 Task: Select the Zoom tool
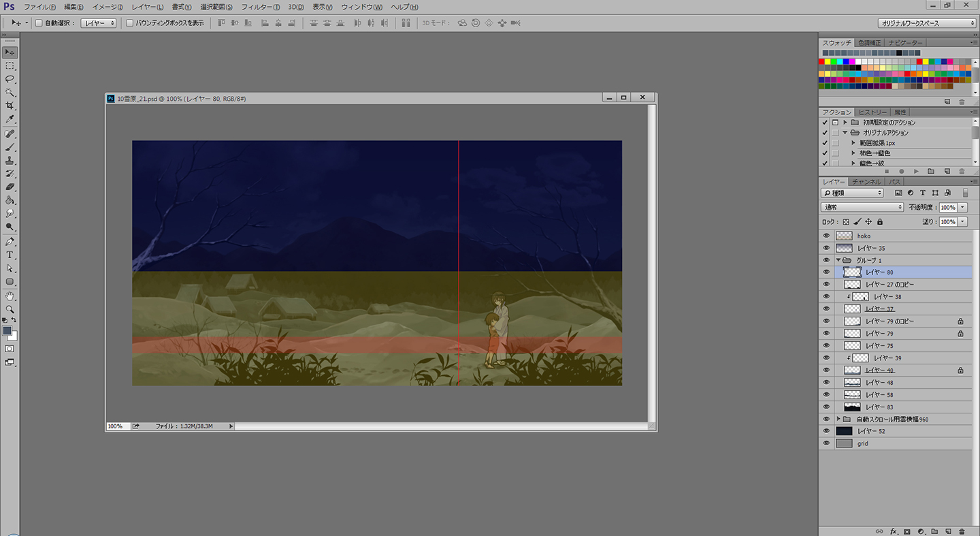(10, 309)
